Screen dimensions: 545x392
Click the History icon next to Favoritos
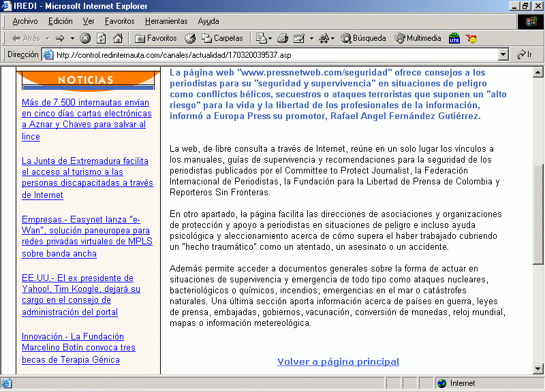190,38
